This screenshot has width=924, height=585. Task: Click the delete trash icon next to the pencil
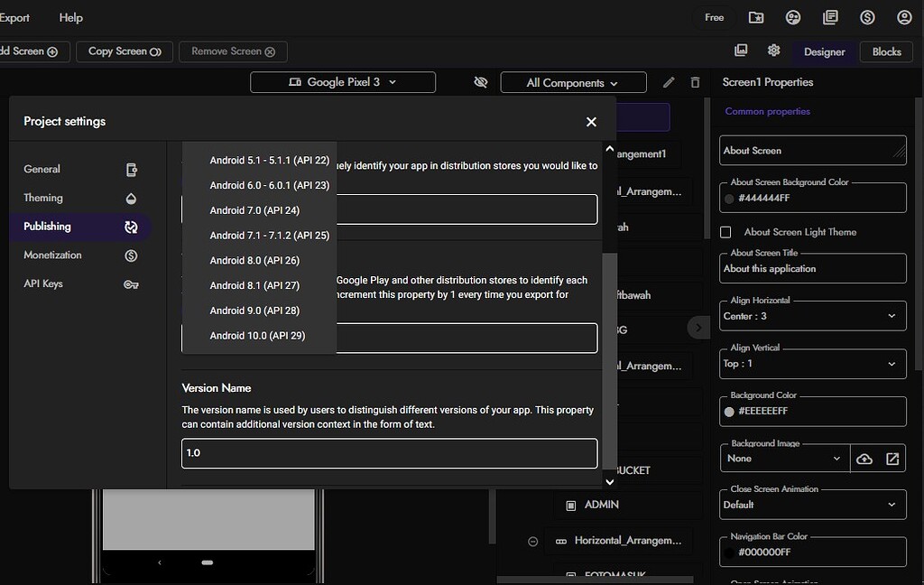pyautogui.click(x=695, y=82)
